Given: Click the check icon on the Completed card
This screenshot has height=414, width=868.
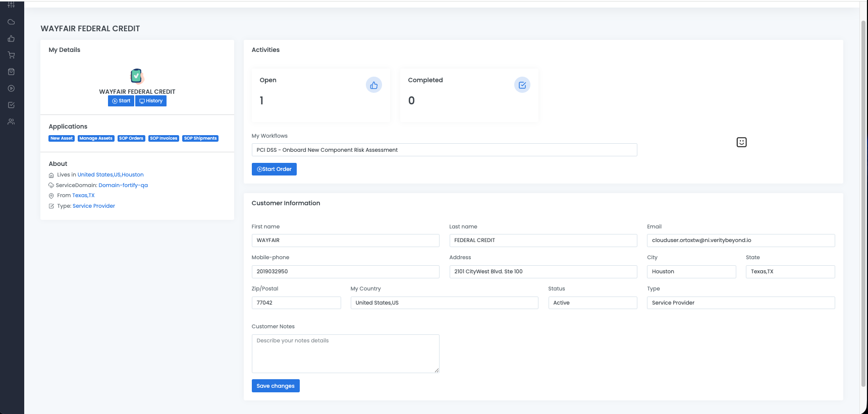Looking at the screenshot, I should pyautogui.click(x=522, y=85).
